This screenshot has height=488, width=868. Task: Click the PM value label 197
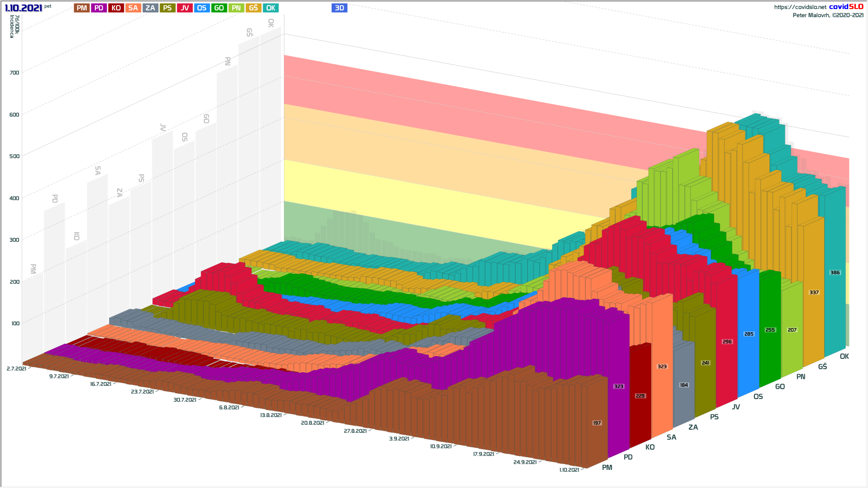[597, 423]
